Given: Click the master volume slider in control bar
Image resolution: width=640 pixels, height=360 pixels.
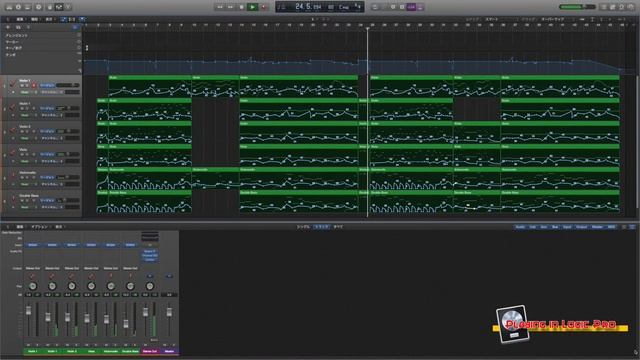Looking at the screenshot, I should click(577, 7).
